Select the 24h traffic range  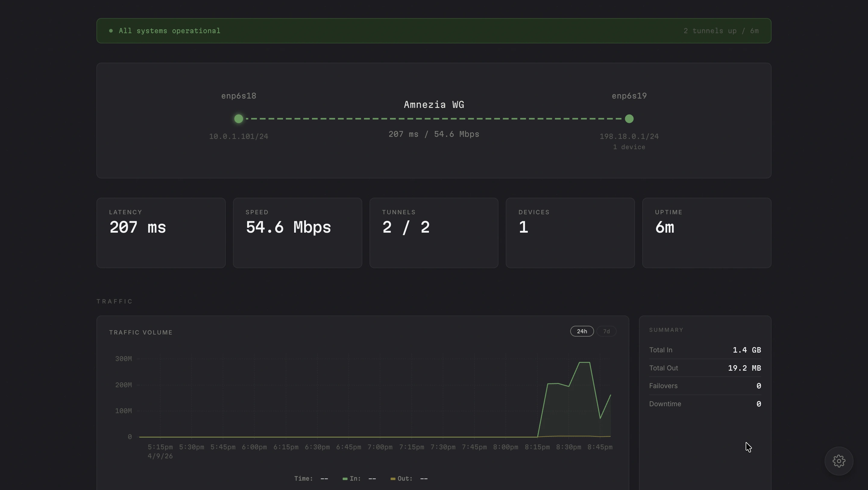point(582,331)
